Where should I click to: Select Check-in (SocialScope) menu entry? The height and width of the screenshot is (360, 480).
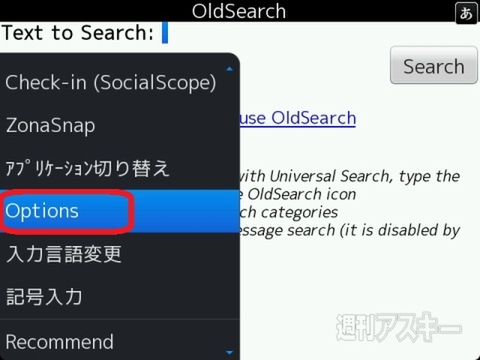point(120,82)
